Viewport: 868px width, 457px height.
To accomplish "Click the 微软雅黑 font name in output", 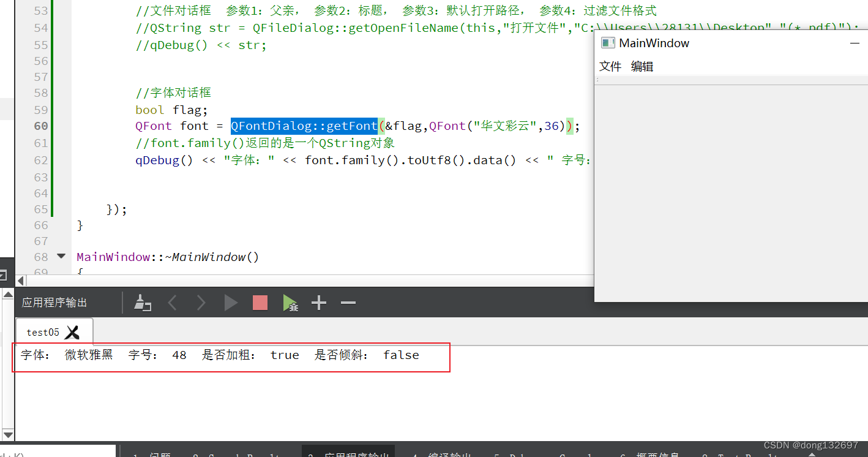I will click(x=89, y=355).
